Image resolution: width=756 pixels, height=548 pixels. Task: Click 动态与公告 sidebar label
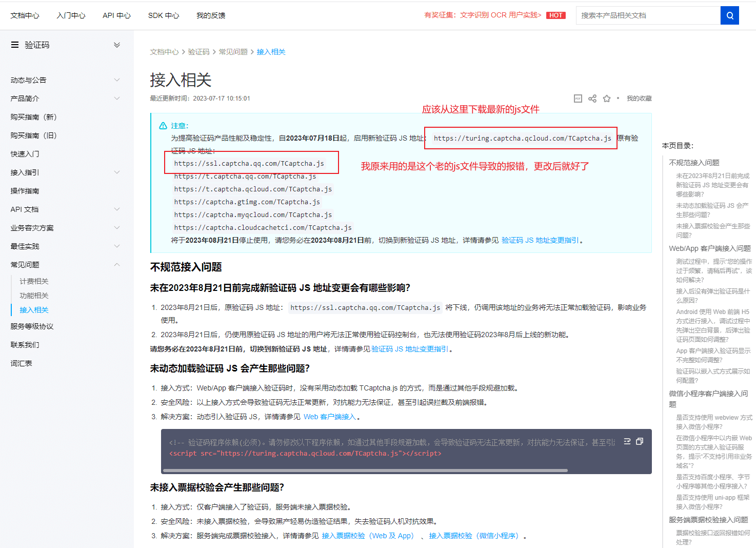click(28, 80)
